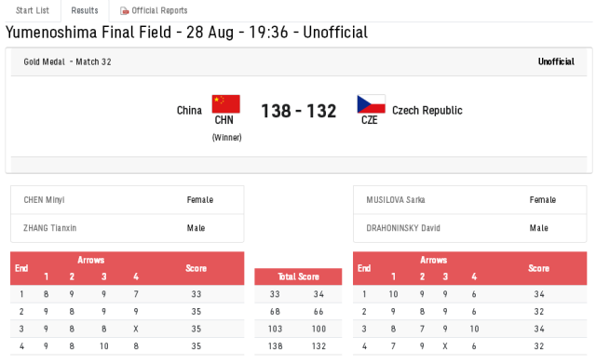Screen dimensions: 596x364
Task: Switch to the Results tab
Action: (85, 10)
